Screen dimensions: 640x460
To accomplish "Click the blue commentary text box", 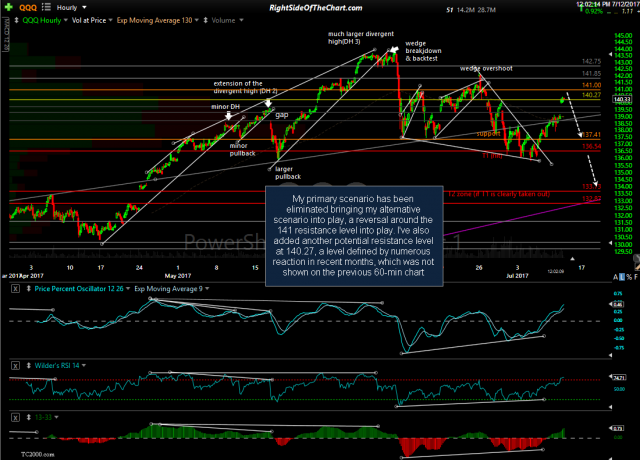I will pos(354,236).
